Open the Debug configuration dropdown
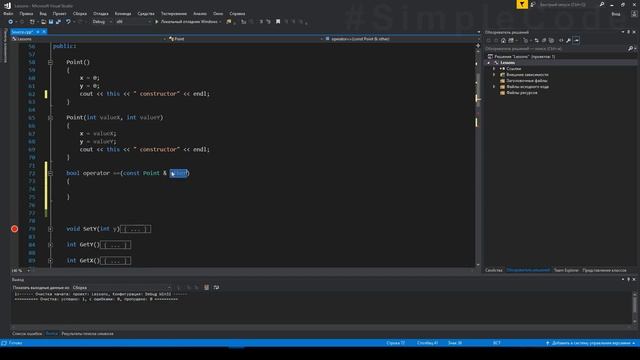 [x=102, y=22]
